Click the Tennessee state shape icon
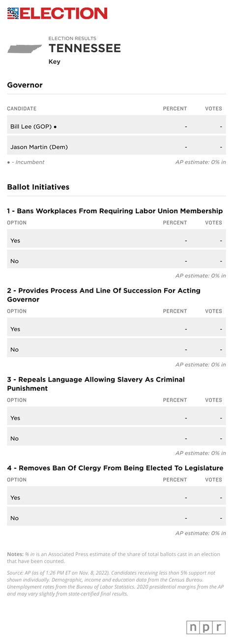233x644 pixels. coord(25,49)
